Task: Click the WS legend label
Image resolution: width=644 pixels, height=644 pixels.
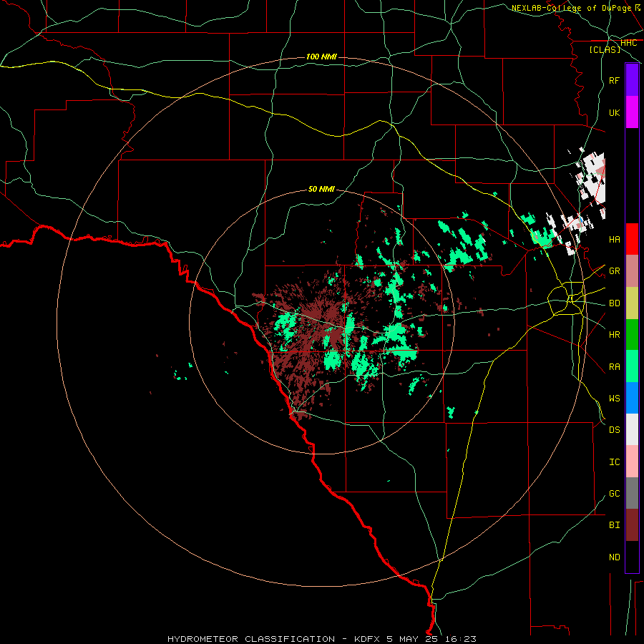Action: click(615, 398)
